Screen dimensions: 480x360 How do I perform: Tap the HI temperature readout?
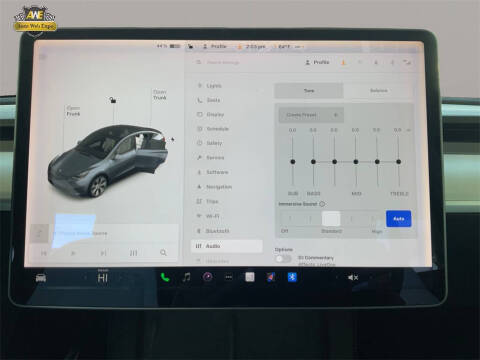click(103, 278)
